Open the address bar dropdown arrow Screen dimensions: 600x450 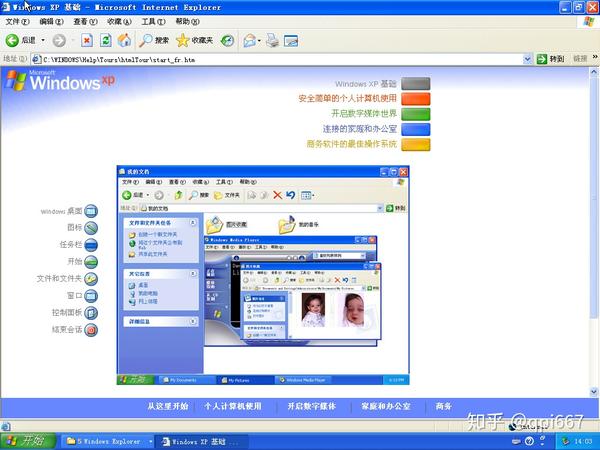coord(527,59)
